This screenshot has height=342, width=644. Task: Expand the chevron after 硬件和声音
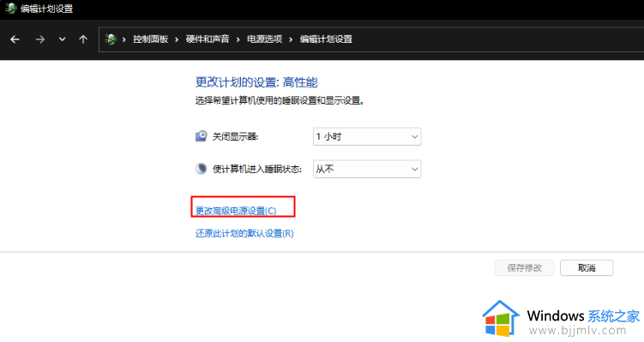pos(238,39)
